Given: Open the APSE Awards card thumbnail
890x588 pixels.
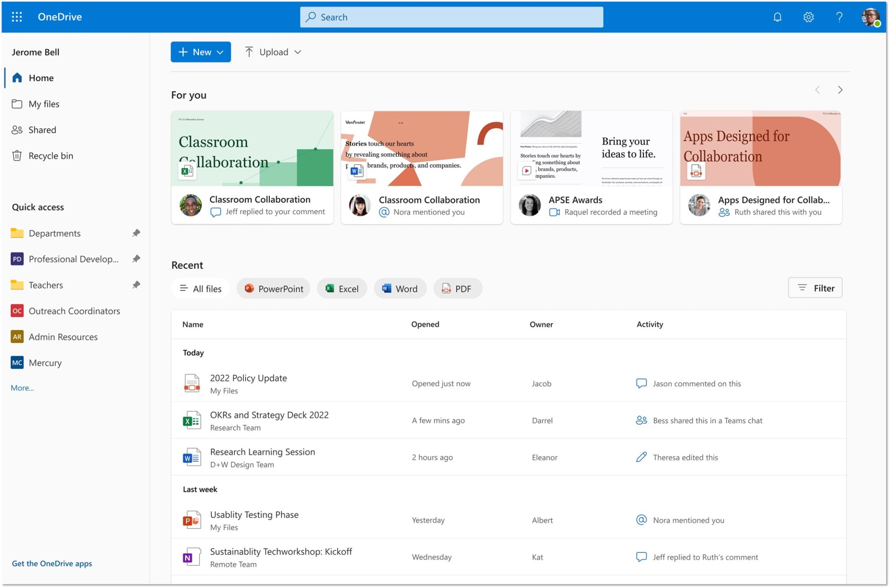Looking at the screenshot, I should click(591, 148).
